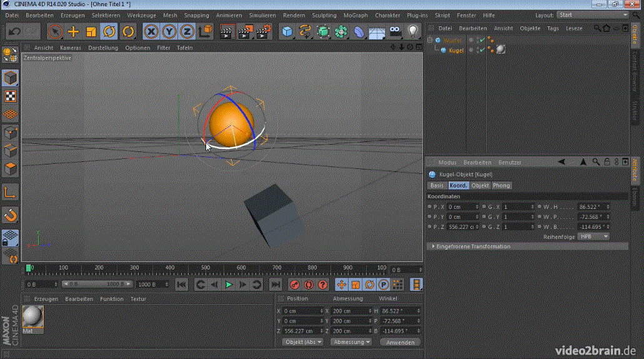Click the Kugel material tag
The height and width of the screenshot is (359, 644).
(501, 49)
